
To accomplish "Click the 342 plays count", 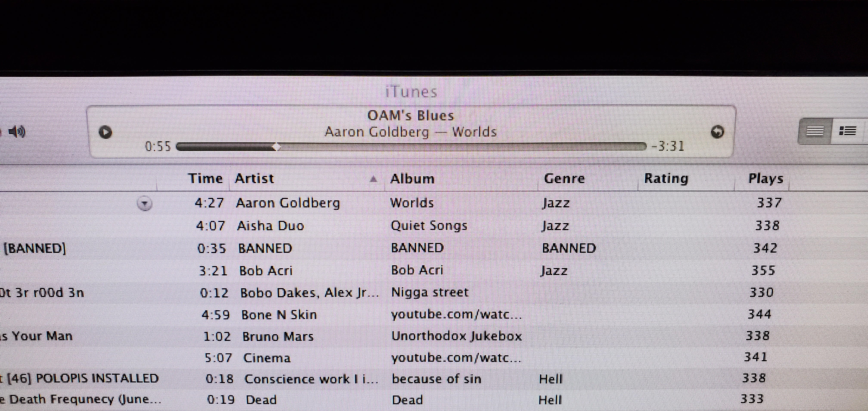I will pyautogui.click(x=765, y=248).
